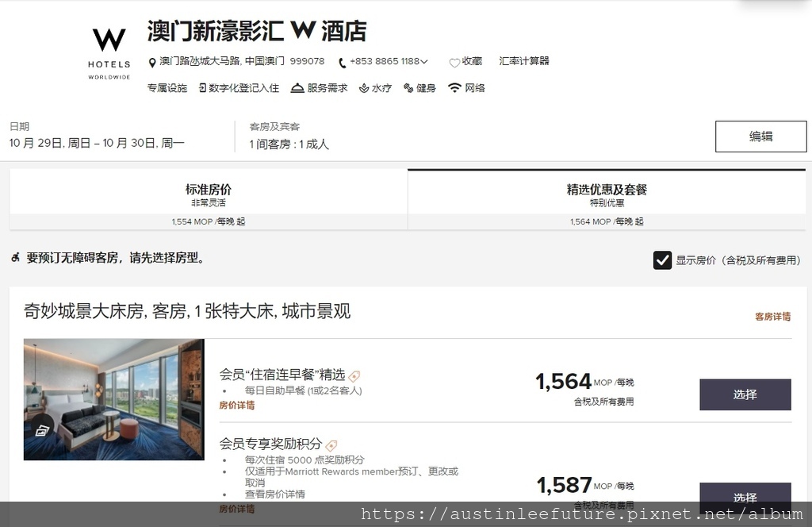The width and height of the screenshot is (812, 527).
Task: Open 房价详情 under bonus points rate
Action: pos(236,508)
